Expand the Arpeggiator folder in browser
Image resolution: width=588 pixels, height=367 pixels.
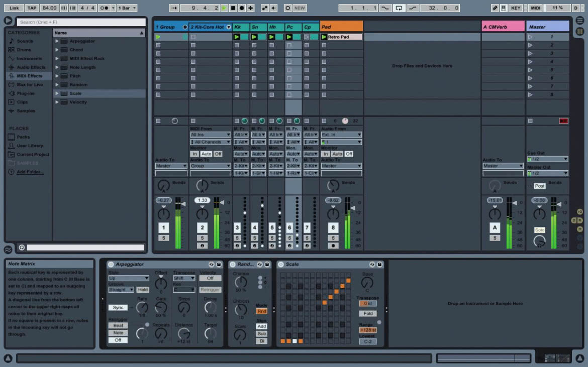click(57, 41)
